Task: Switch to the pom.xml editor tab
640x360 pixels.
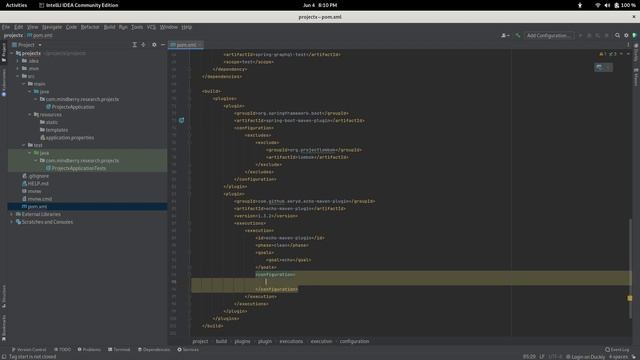Action: [x=186, y=44]
